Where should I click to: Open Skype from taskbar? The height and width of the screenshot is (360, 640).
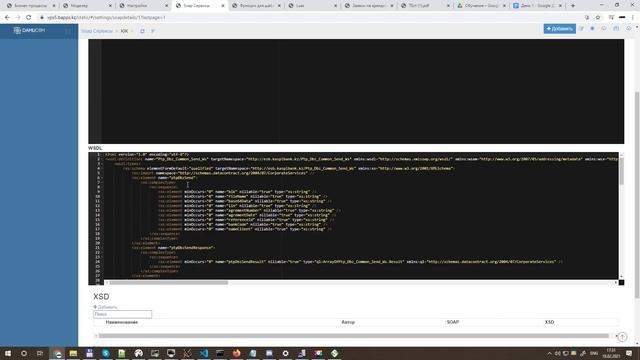pyautogui.click(x=106, y=353)
